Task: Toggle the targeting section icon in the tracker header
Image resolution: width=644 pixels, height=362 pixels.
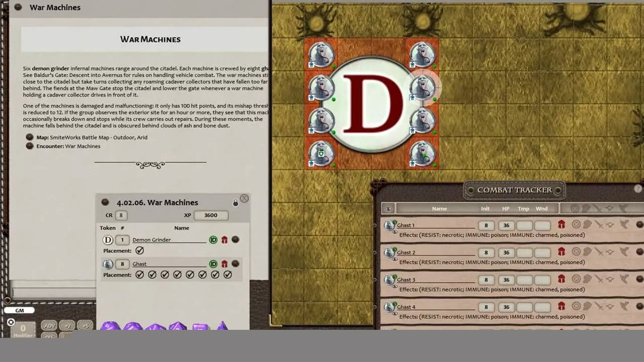Action: pos(575,208)
